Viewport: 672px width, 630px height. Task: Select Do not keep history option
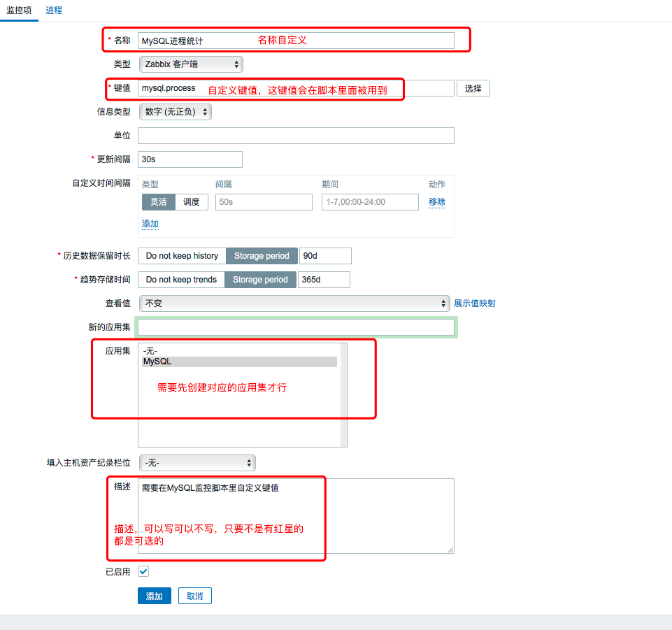(182, 256)
